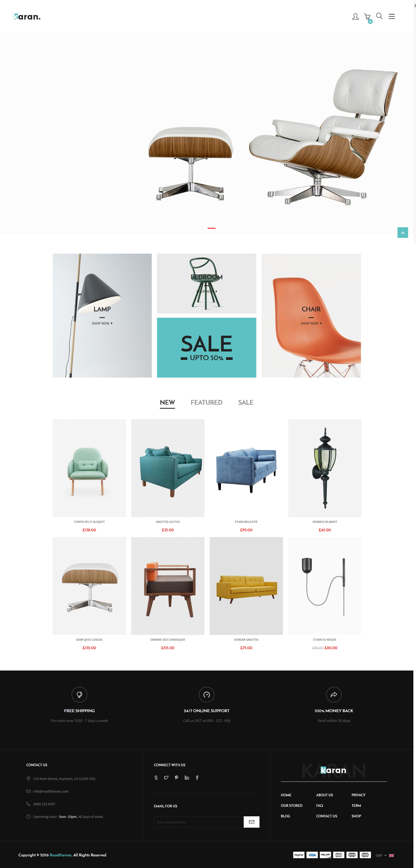Screen dimensions: 416x868
Task: Click the email address input field
Action: pyautogui.click(x=199, y=822)
